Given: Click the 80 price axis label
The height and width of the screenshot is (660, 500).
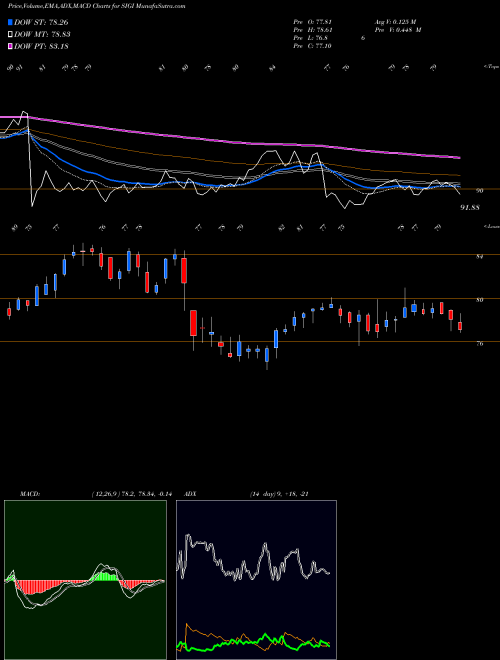Looking at the screenshot, I should 479,300.
